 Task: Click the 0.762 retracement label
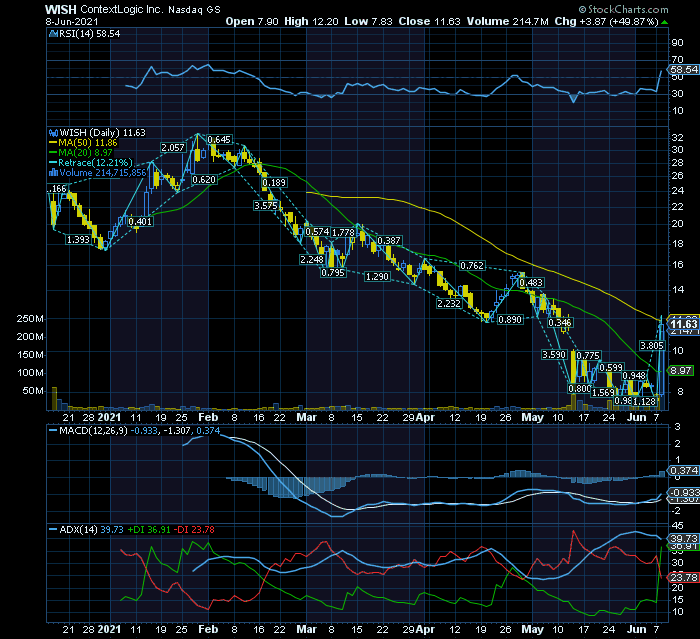coord(472,266)
